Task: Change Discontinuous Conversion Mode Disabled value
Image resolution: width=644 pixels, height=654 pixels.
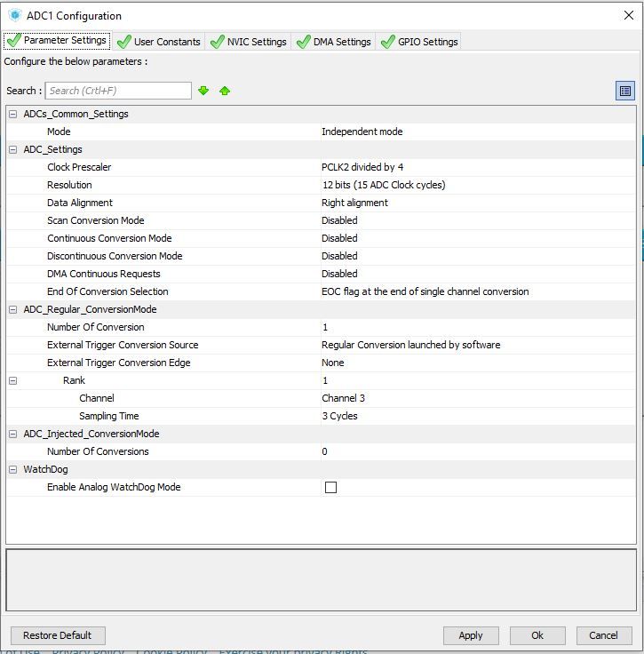Action: 339,256
